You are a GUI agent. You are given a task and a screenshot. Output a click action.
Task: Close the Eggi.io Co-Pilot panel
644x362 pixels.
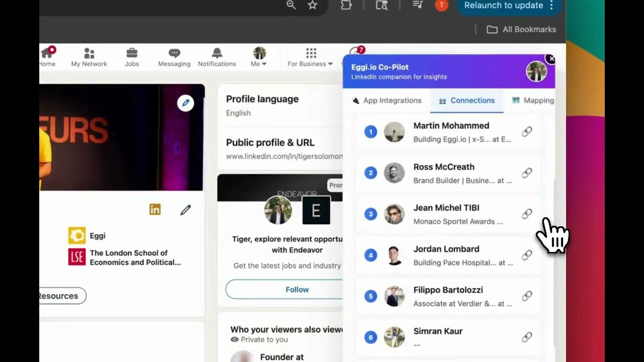tap(551, 59)
